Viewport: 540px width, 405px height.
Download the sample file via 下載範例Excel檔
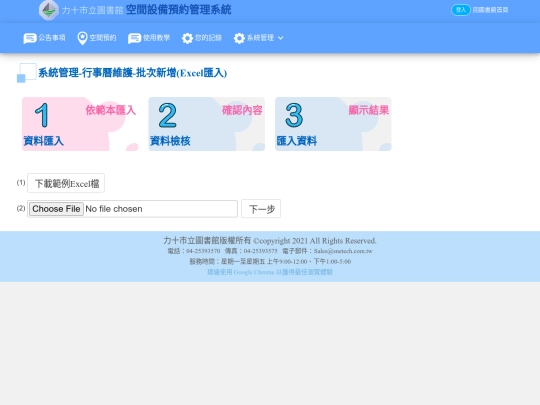point(66,183)
